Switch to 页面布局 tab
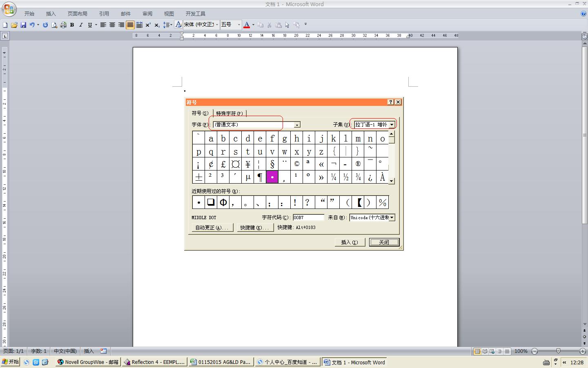The image size is (588, 368). click(78, 13)
